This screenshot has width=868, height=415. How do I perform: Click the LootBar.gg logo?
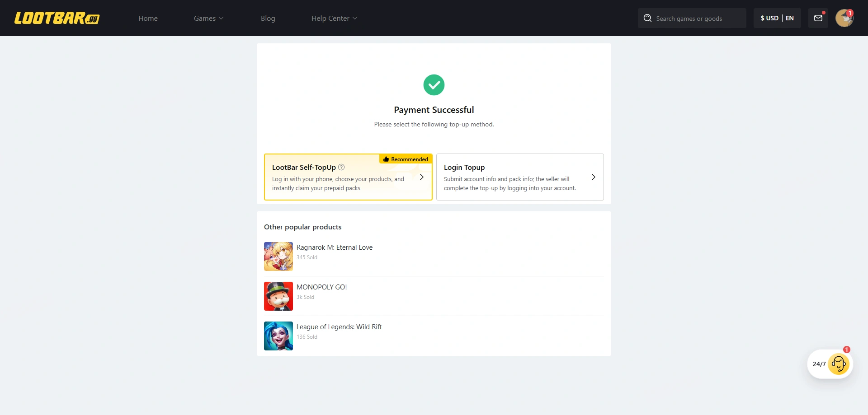57,18
